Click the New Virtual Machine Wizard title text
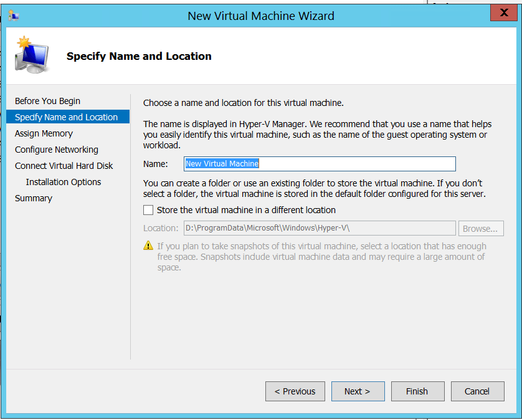Viewport: 522px width, 420px height. click(x=261, y=16)
